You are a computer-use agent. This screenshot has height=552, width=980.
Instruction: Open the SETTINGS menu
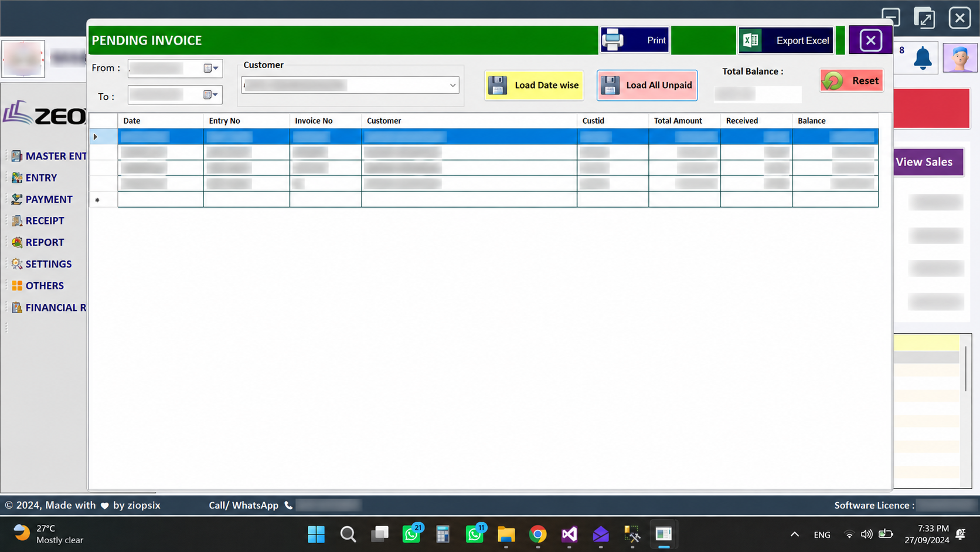(x=48, y=264)
